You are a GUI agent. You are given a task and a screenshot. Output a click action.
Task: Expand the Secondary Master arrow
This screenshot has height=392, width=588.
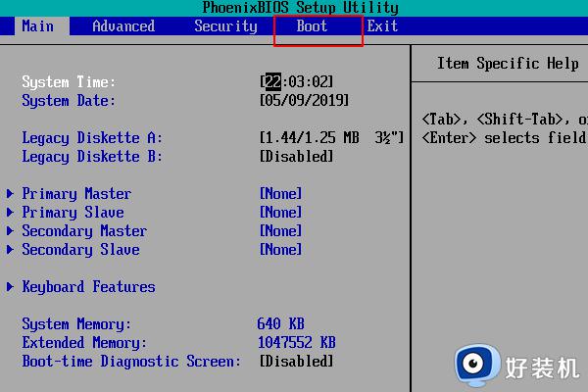tap(10, 230)
